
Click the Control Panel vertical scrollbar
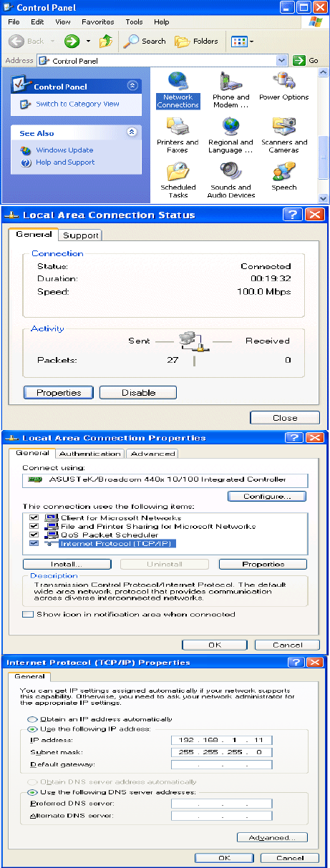coord(323,136)
